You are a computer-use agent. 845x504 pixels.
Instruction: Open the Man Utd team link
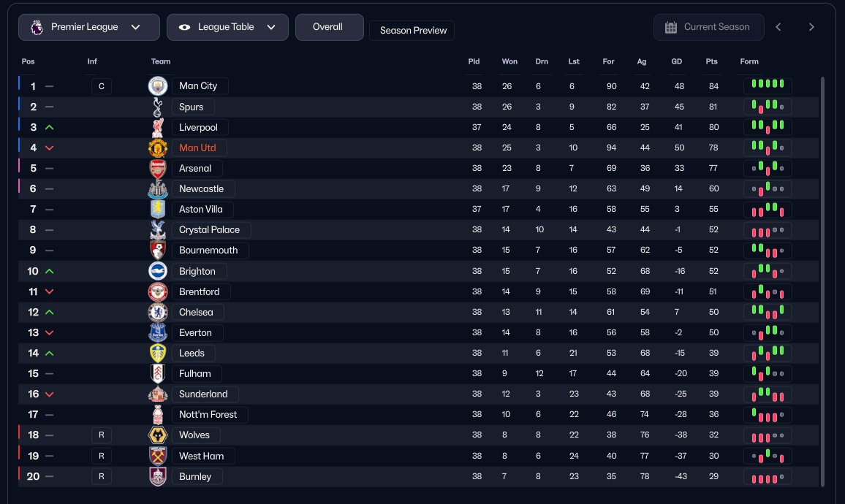coord(197,148)
